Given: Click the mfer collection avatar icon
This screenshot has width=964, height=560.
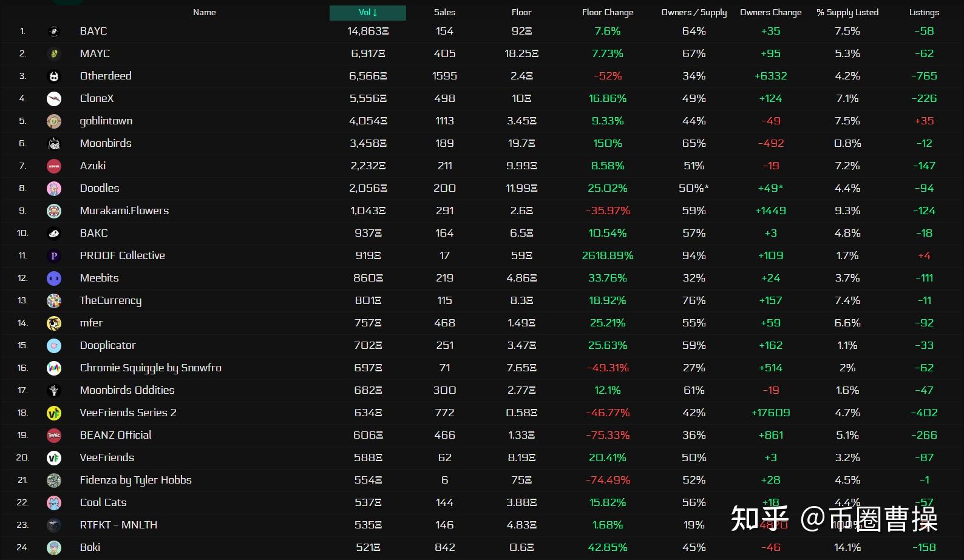Looking at the screenshot, I should pos(54,323).
